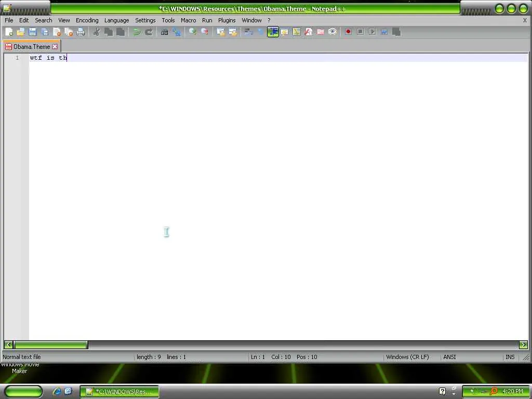Click the 'ANSI' encoding status field
This screenshot has height=399, width=532.
click(449, 357)
